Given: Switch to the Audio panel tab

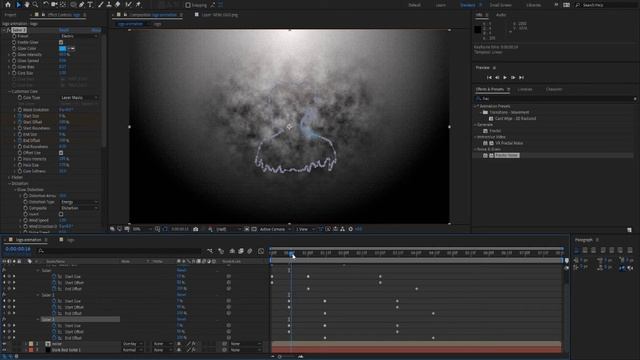Looking at the screenshot, I should point(501,15).
